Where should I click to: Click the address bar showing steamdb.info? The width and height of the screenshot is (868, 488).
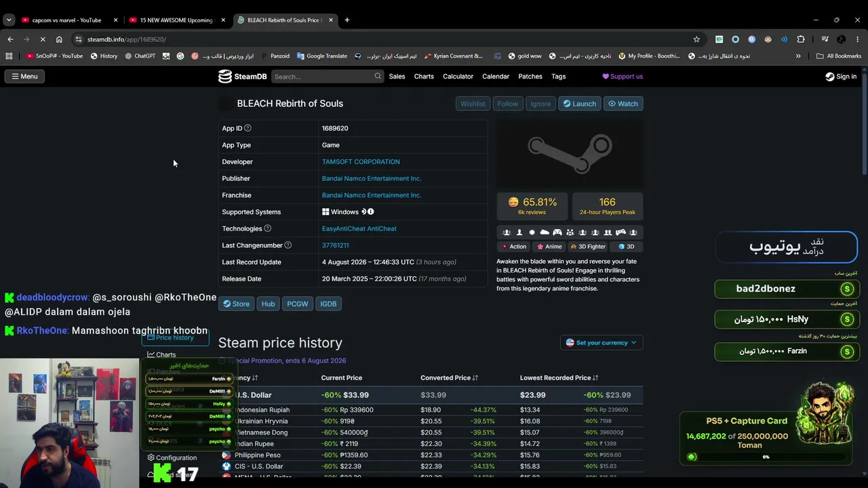tap(380, 39)
